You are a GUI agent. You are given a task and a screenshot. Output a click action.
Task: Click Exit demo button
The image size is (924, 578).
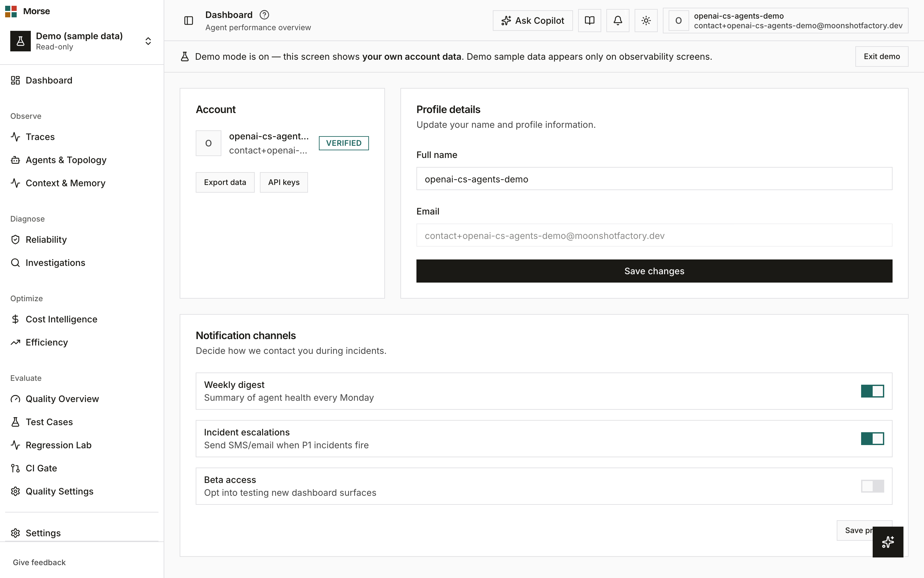pyautogui.click(x=882, y=57)
